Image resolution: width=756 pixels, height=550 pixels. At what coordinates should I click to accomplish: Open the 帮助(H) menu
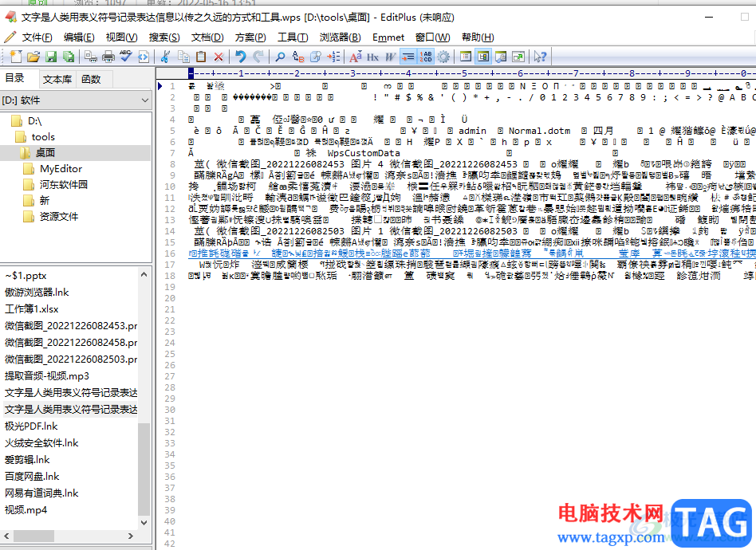pyautogui.click(x=478, y=37)
